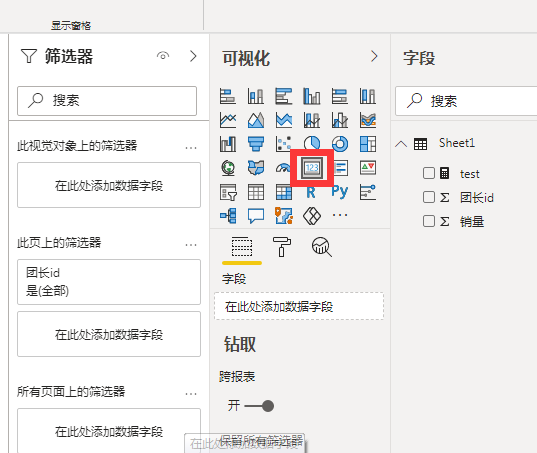Click the 筛选器 search box
The height and width of the screenshot is (453, 537).
[x=107, y=101]
